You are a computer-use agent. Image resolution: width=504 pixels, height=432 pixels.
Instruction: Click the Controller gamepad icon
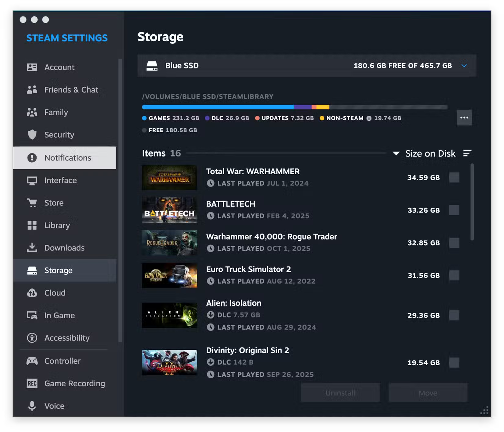point(32,361)
